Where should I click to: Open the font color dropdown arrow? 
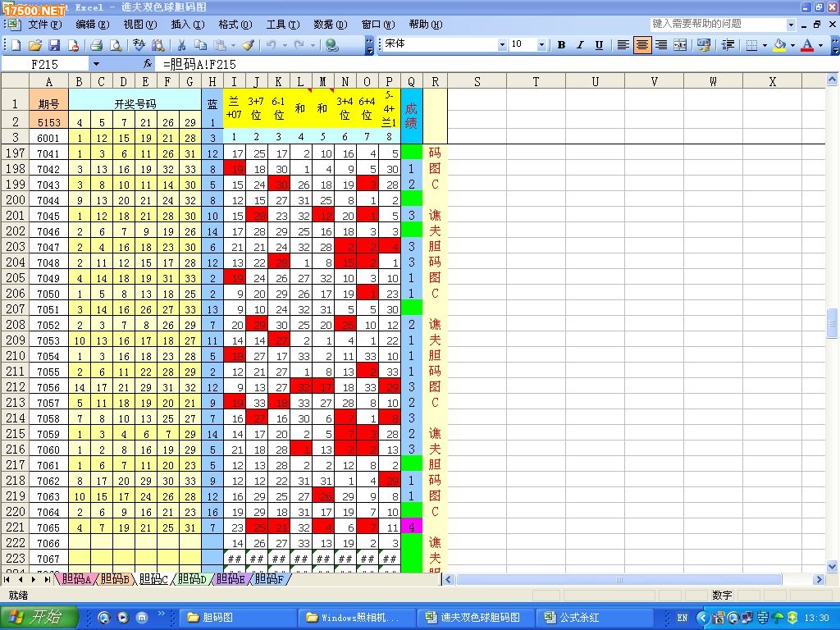coord(820,45)
